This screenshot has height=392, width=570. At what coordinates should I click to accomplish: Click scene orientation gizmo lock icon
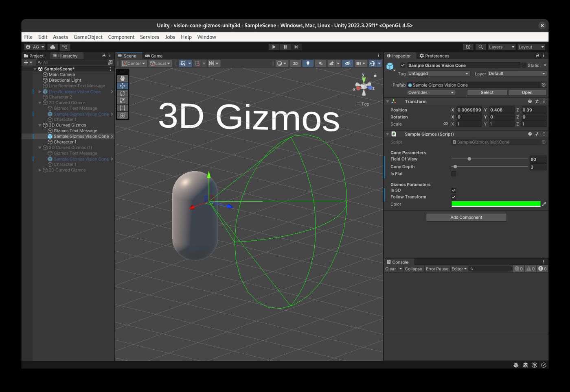(375, 75)
